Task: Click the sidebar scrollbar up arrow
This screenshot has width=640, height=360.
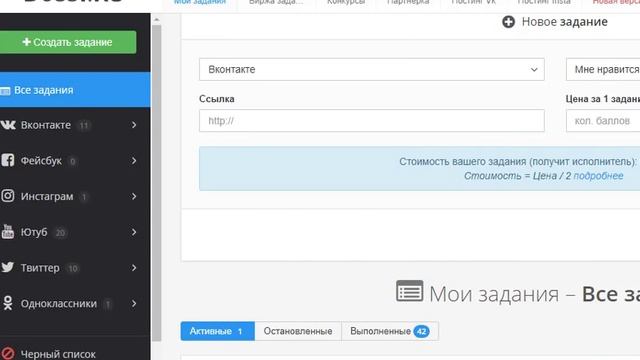Action: (x=156, y=19)
